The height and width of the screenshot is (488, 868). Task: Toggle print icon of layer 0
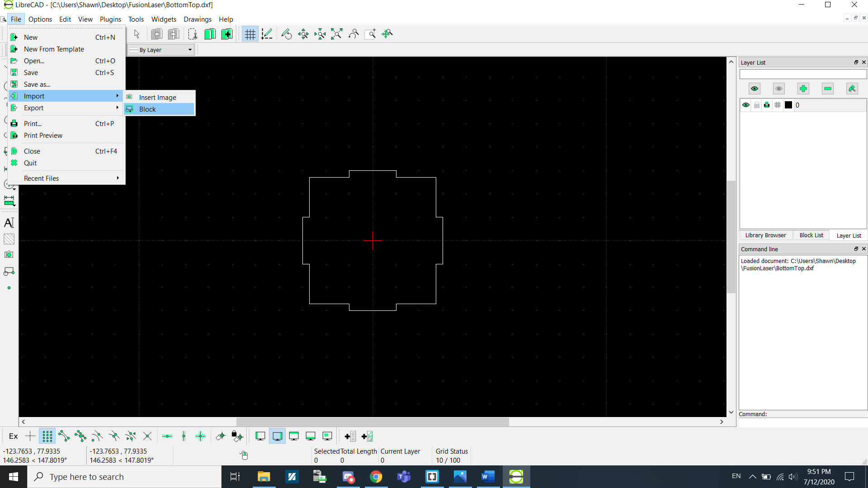tap(767, 105)
